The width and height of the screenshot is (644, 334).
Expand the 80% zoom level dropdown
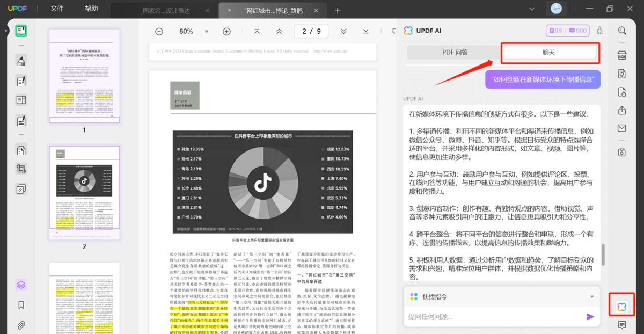207,32
